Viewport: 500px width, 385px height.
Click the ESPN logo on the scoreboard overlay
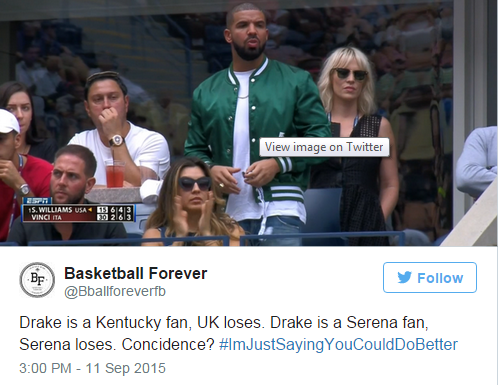(37, 201)
